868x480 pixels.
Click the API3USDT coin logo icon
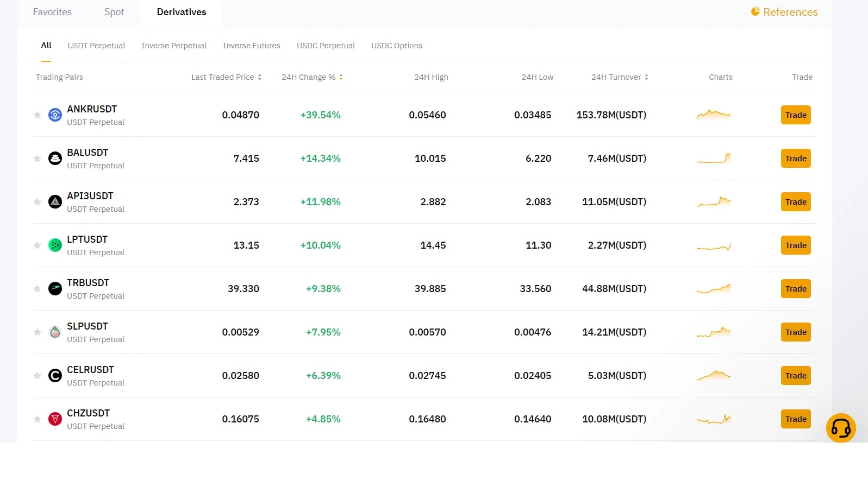click(x=55, y=202)
